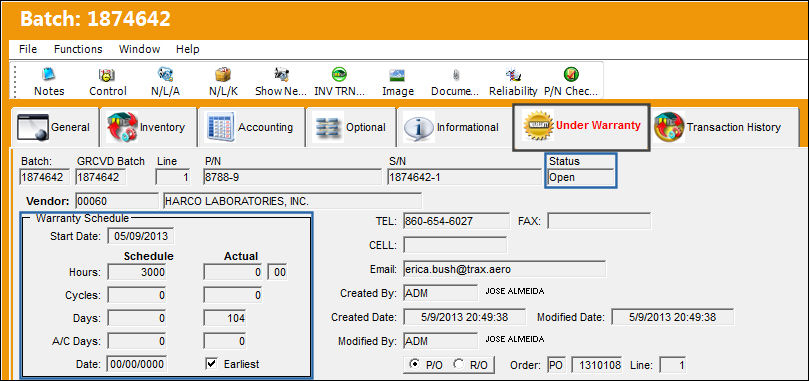This screenshot has width=809, height=381.
Task: Click the Modified Date field
Action: pyautogui.click(x=673, y=317)
